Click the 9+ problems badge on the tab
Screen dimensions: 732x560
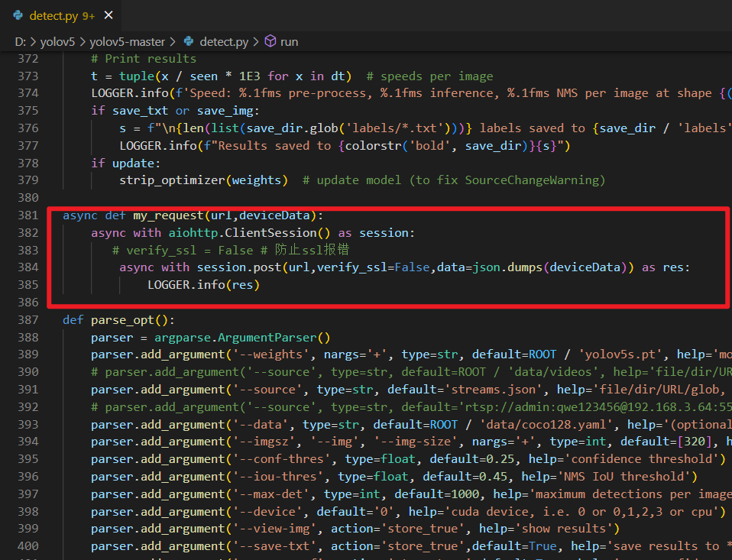tap(86, 15)
